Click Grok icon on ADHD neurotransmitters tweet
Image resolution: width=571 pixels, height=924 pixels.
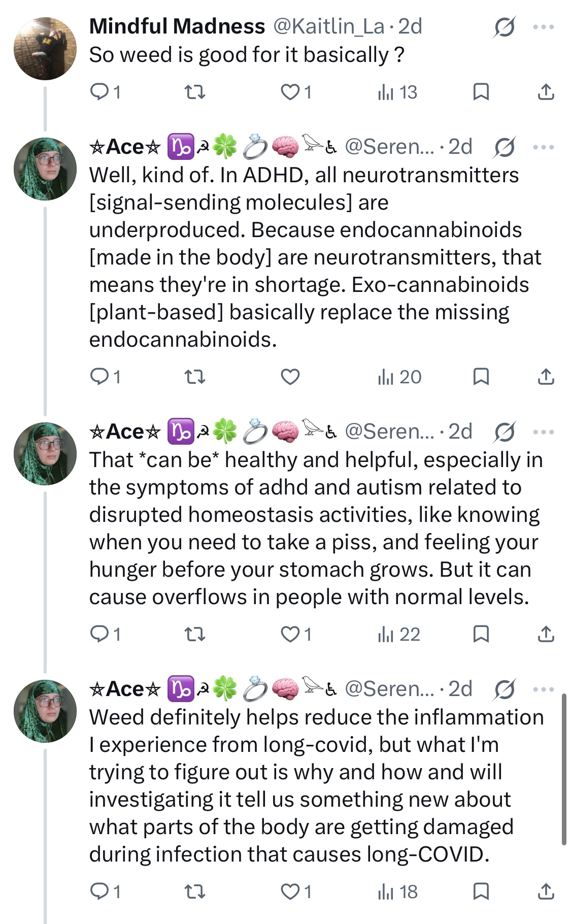505,147
